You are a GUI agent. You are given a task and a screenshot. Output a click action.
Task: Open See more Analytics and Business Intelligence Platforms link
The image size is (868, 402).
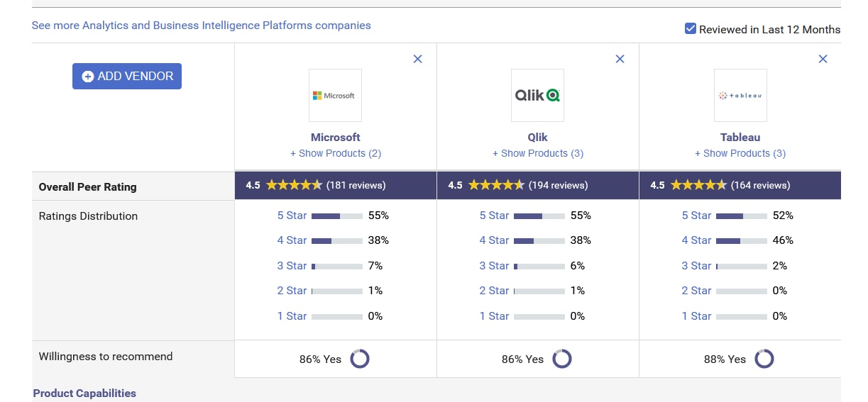pyautogui.click(x=202, y=26)
